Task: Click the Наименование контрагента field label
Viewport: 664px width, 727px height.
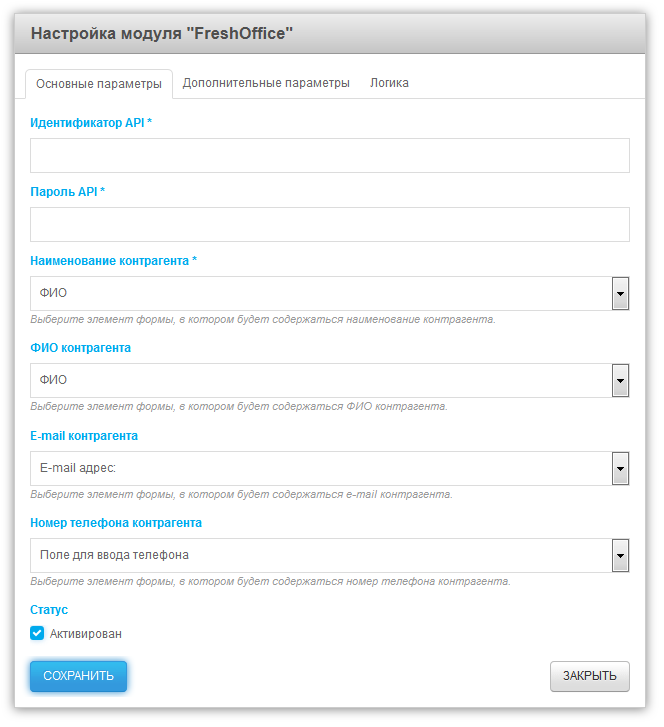Action: [x=113, y=261]
